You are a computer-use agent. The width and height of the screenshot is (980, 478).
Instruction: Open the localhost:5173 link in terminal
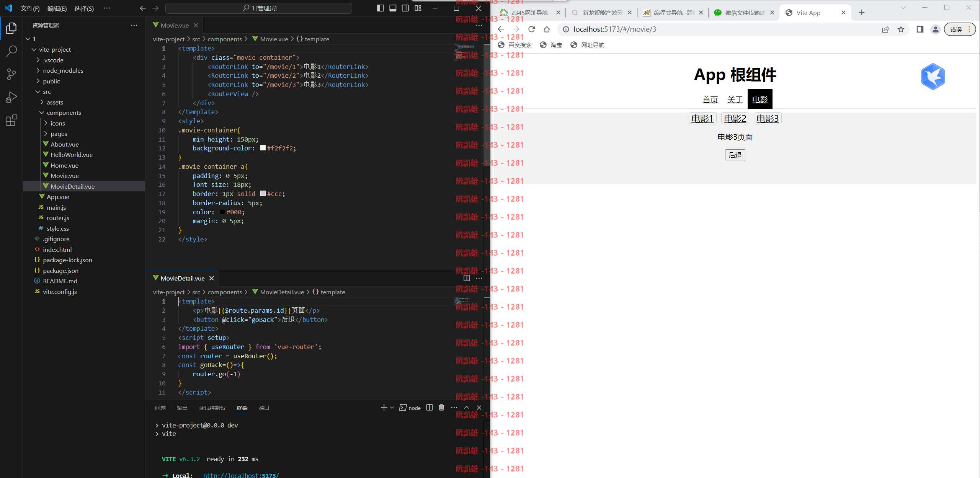241,475
